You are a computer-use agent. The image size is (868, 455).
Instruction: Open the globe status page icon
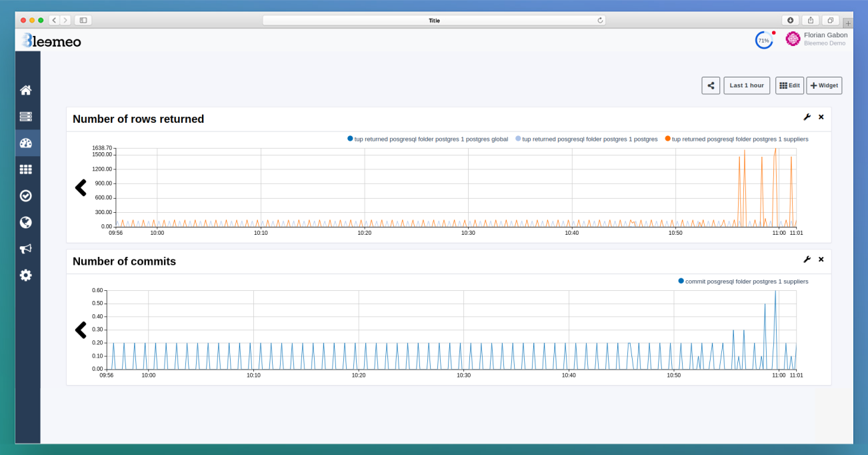click(x=26, y=222)
